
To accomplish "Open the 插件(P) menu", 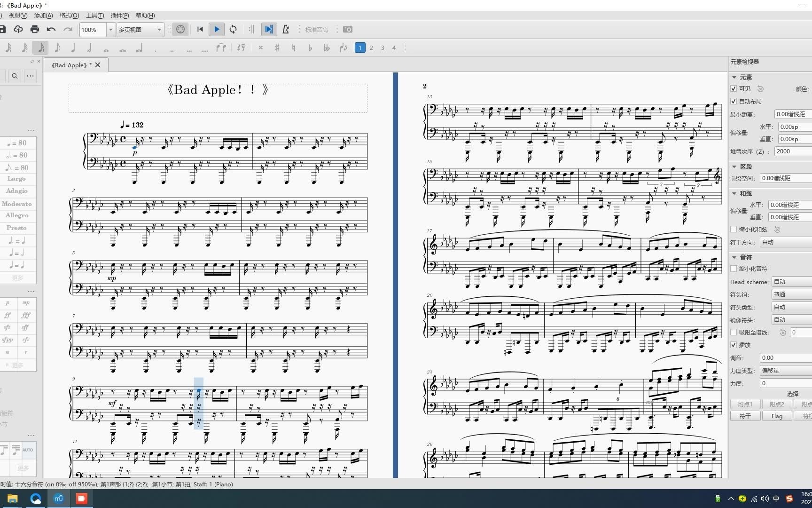I will point(120,16).
